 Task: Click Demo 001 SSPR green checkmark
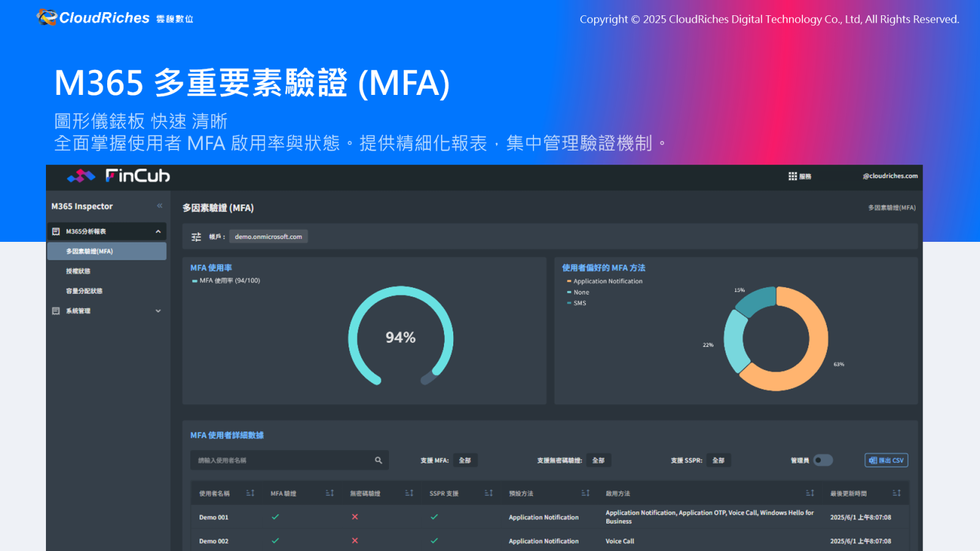[434, 517]
